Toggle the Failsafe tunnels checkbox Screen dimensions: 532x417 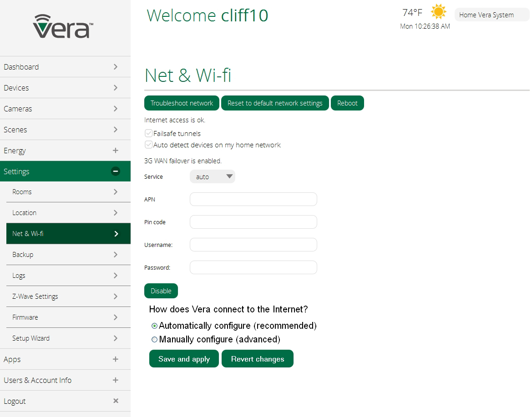(x=148, y=133)
